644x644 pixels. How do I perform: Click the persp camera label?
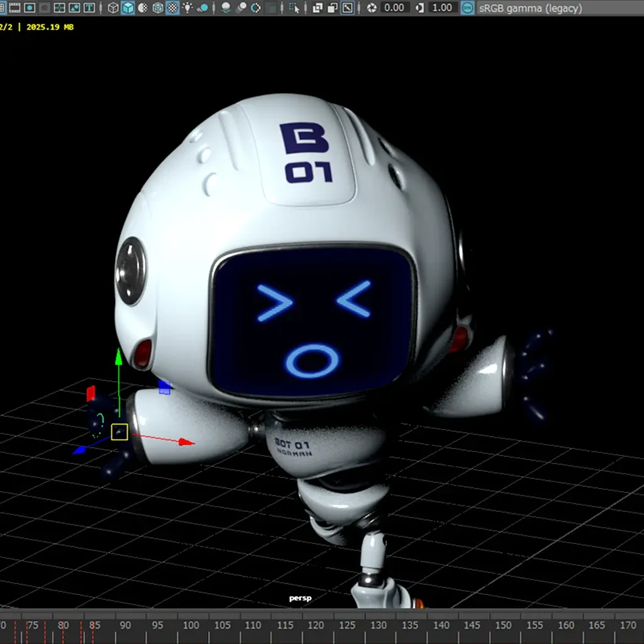click(300, 598)
